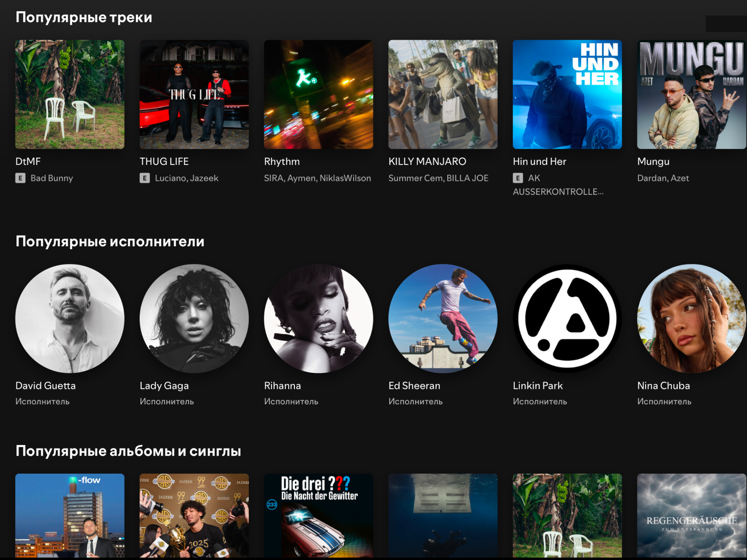Click "Исполнитель" label under Lady Gaga

[167, 401]
